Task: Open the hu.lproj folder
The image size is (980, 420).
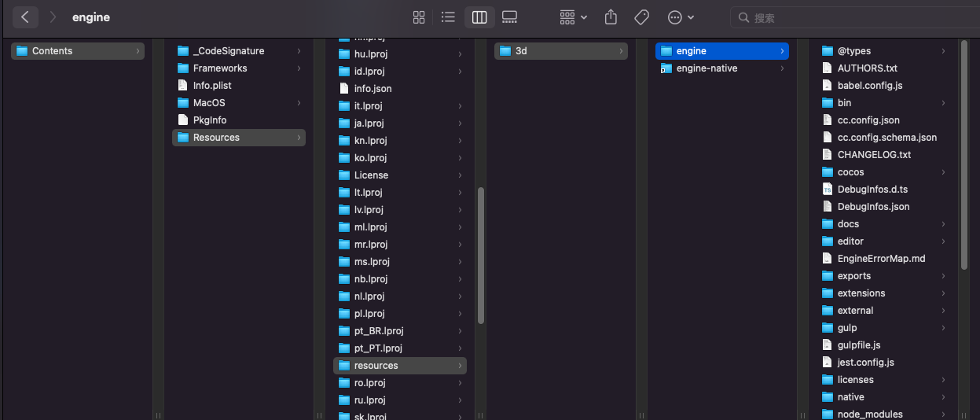Action: point(400,54)
